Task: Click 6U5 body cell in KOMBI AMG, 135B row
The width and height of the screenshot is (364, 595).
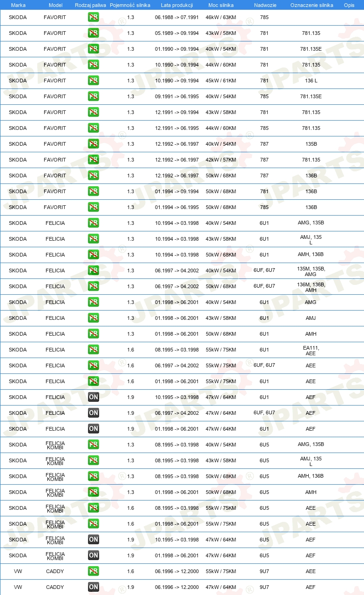Action: pos(264,445)
